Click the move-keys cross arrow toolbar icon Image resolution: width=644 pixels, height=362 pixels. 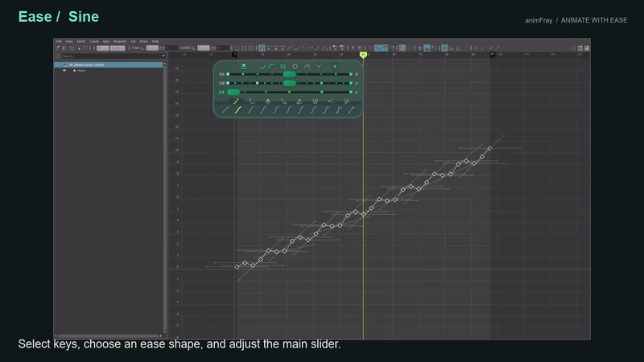pyautogui.click(x=419, y=48)
